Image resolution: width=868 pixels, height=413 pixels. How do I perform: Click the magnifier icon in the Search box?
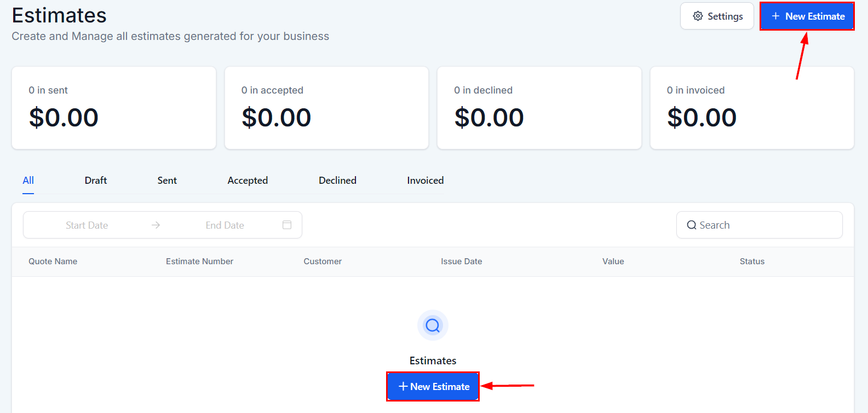692,225
